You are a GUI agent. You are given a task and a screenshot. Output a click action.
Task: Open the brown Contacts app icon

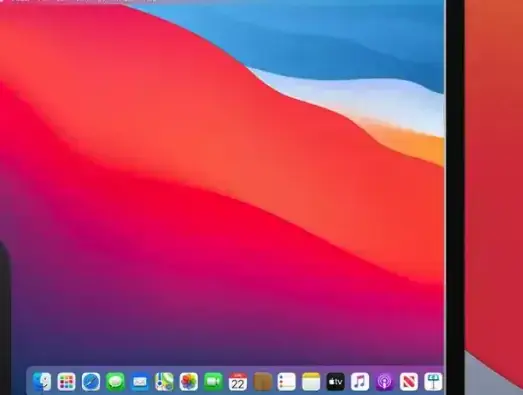(x=263, y=381)
